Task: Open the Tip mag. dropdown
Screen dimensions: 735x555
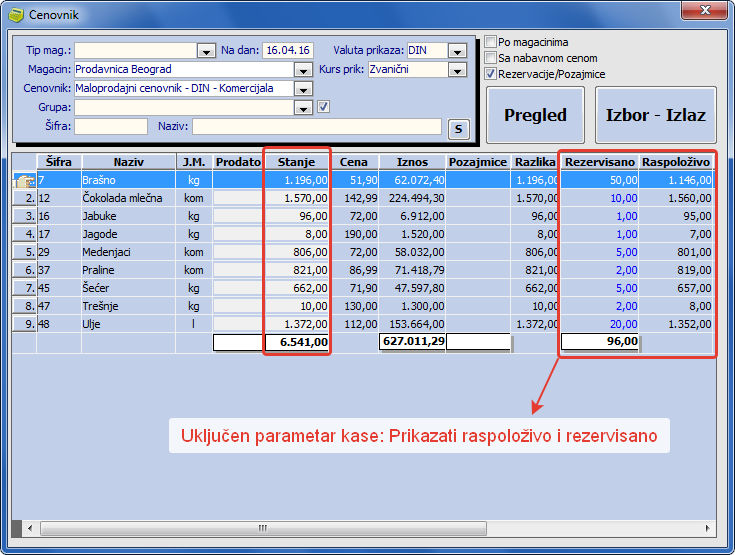Action: pyautogui.click(x=206, y=51)
